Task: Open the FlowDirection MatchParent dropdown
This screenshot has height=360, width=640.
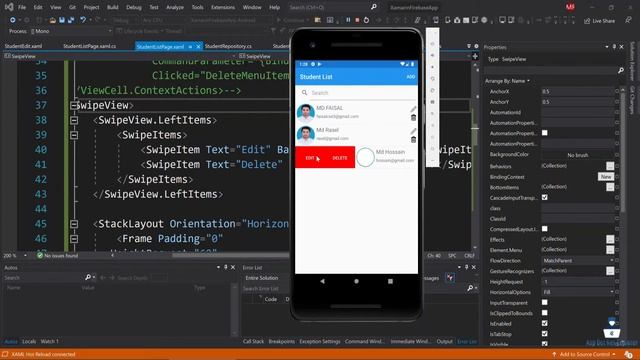Action: coord(578,260)
